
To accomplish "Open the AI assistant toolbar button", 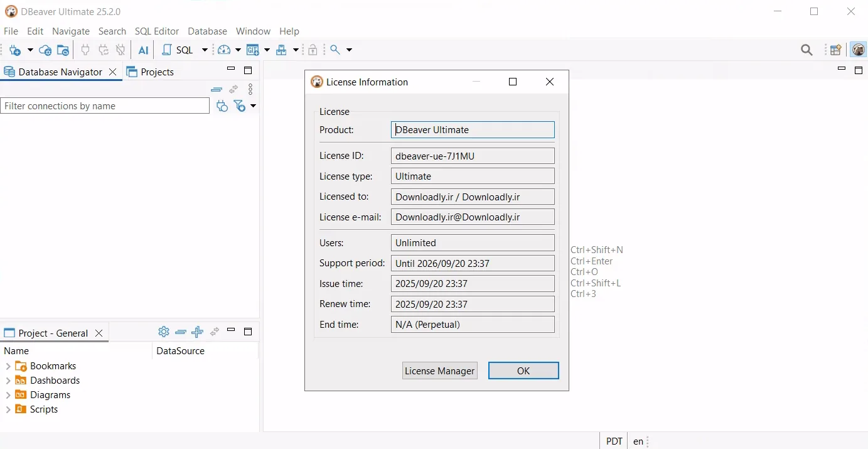I will click(144, 50).
